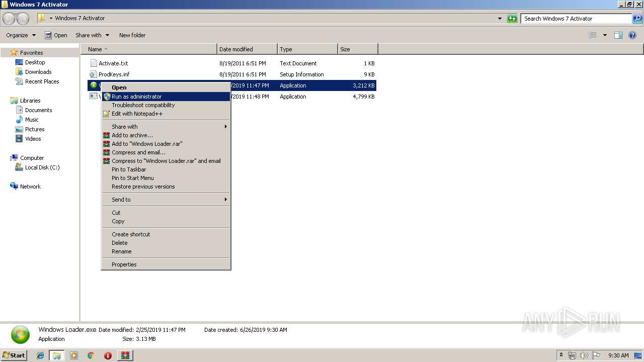Screen dimensions: 644x362
Task: Open Windows Explorer taskbar button
Action: pos(57,355)
